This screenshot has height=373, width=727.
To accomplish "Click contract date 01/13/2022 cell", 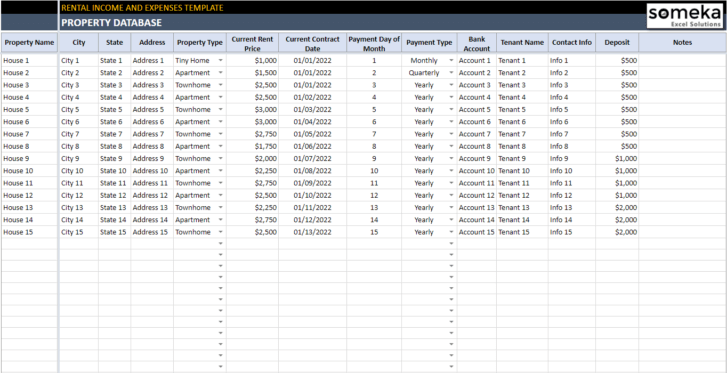I will pyautogui.click(x=312, y=232).
